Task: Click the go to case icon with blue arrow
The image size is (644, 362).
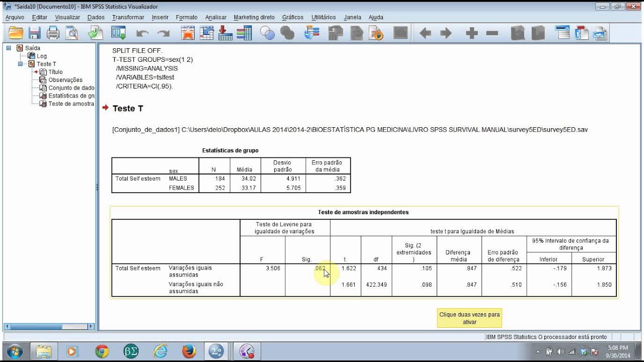Action: click(x=207, y=33)
